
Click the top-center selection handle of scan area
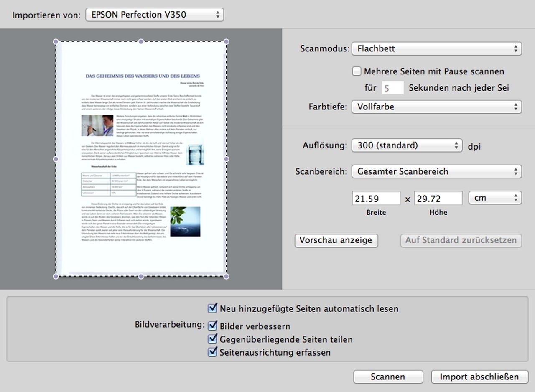tap(141, 42)
